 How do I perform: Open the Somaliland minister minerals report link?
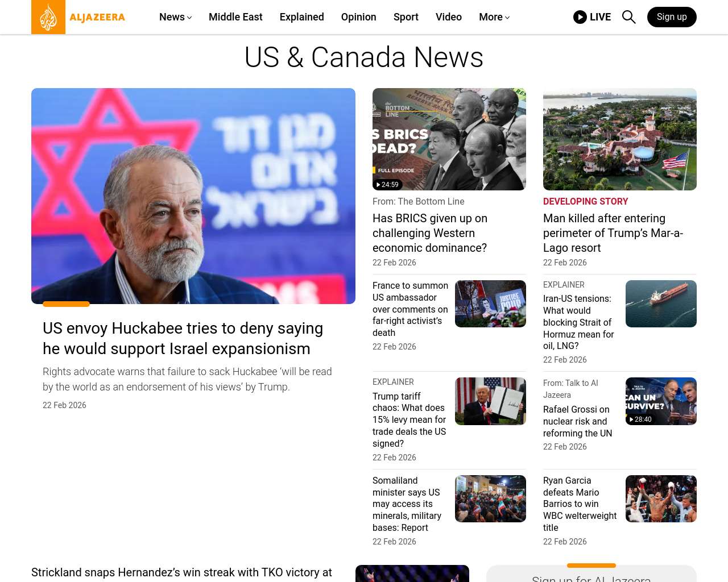coord(407,504)
